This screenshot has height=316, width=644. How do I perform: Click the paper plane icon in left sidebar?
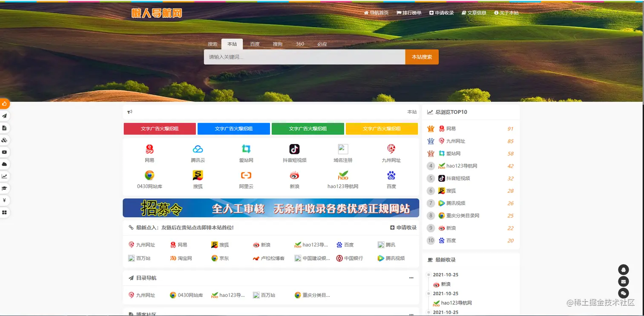coord(4,116)
